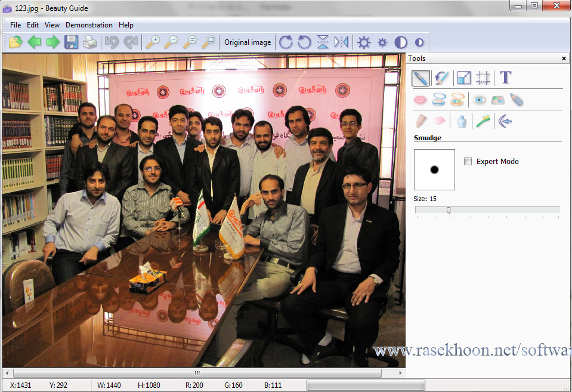The image size is (572, 392).
Task: Click the magnifier with the square symbol
Action: pyautogui.click(x=208, y=42)
